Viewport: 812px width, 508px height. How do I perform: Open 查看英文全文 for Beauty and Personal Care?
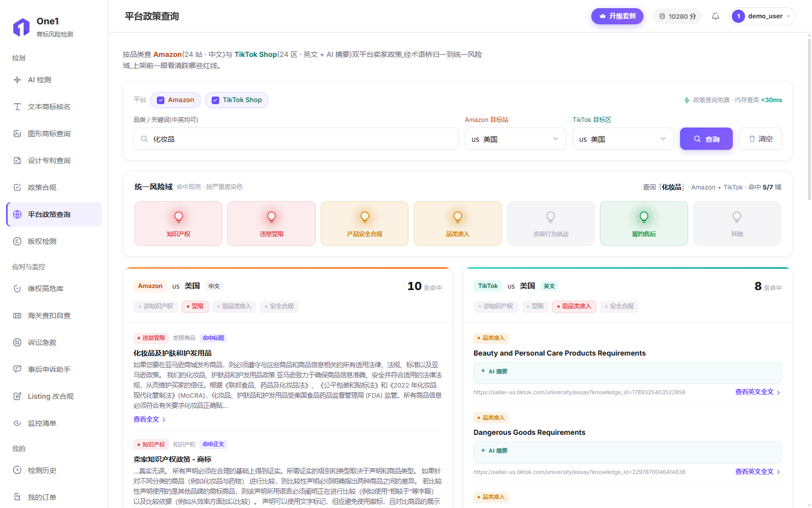[x=758, y=392]
